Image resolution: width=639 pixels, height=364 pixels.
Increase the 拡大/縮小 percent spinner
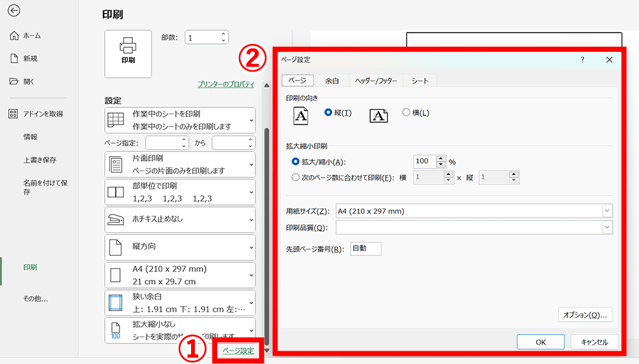point(440,159)
